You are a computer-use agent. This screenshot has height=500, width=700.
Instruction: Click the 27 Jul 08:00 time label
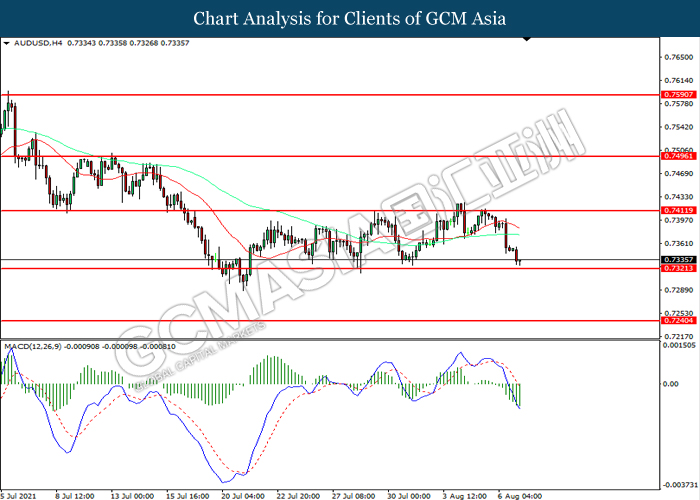point(354,496)
